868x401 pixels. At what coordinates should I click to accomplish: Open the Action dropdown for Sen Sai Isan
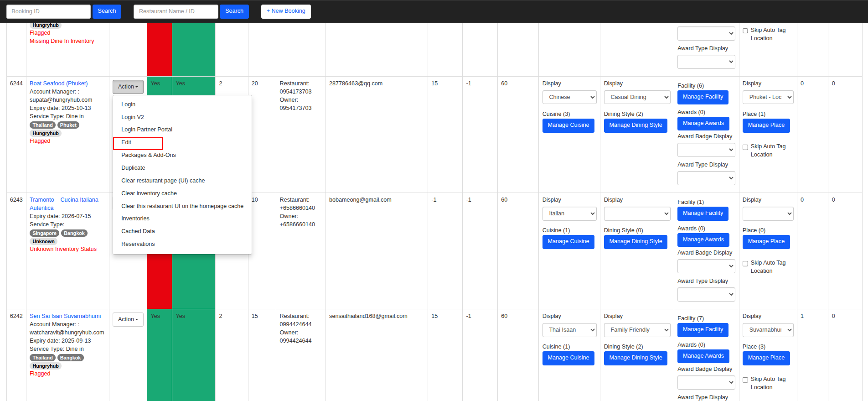pyautogui.click(x=128, y=319)
